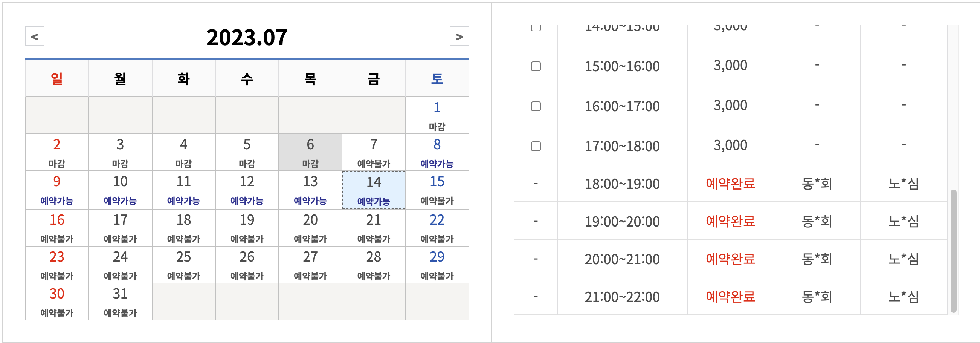This screenshot has width=980, height=343.
Task: Choose July 11 on the calendar
Action: pyautogui.click(x=183, y=190)
